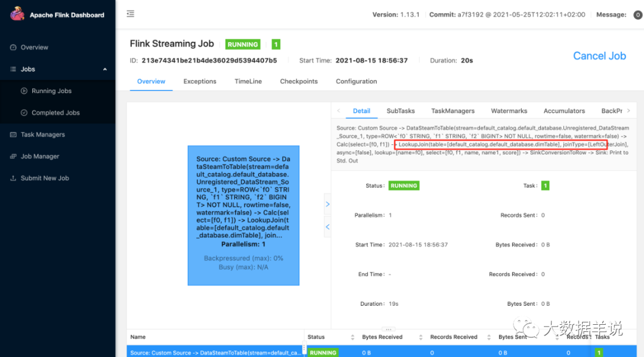644x357 pixels.
Task: Open Job Manager page
Action: (40, 156)
